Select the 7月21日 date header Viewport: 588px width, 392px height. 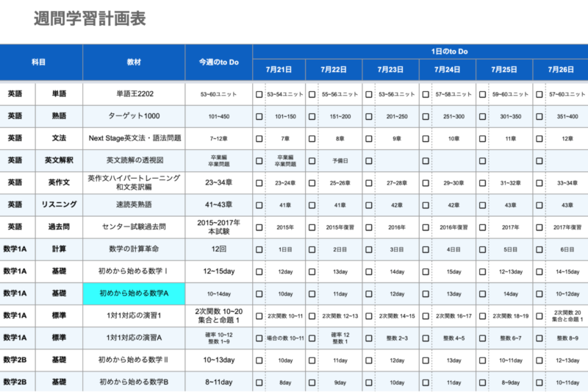(x=279, y=70)
